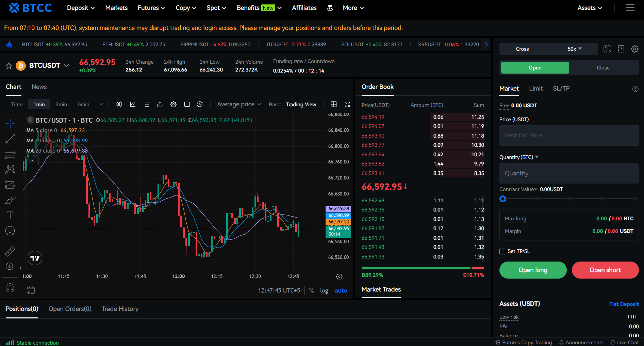Expand the Spot dropdown menu
644x346 pixels.
tap(216, 8)
